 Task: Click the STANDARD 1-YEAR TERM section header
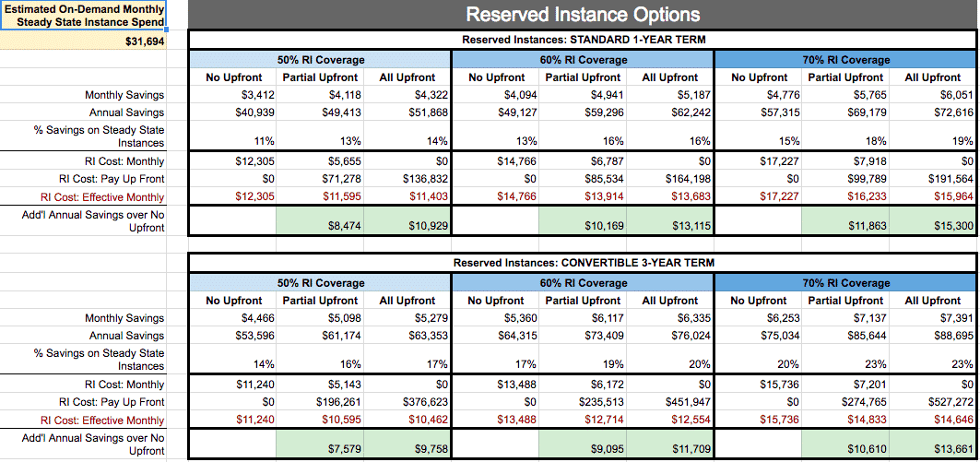coord(583,41)
